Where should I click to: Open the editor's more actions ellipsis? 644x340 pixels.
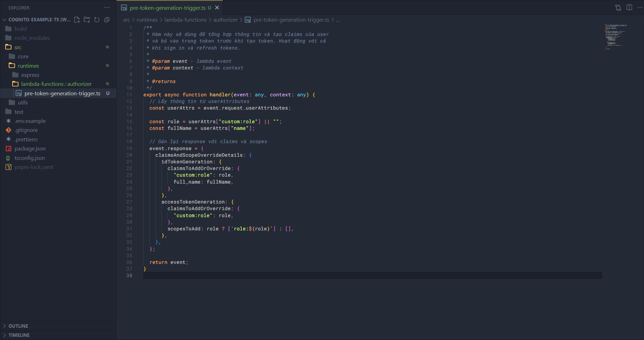pos(640,8)
